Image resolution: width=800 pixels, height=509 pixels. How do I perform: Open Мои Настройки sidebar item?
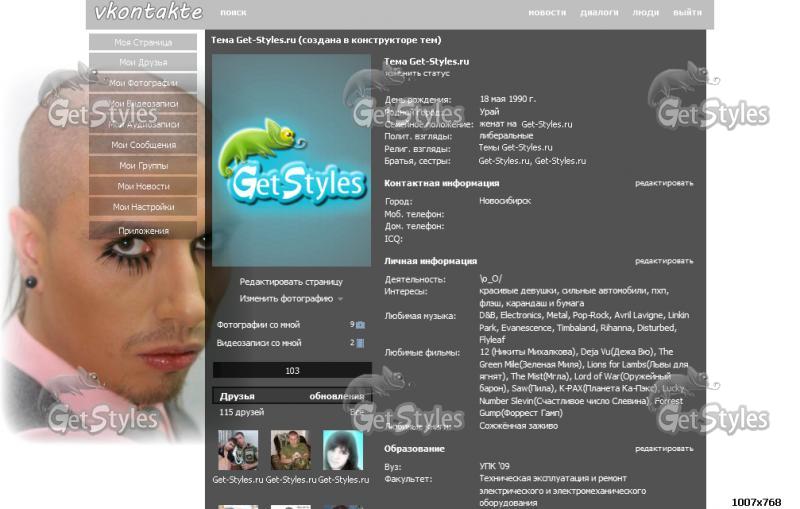143,207
